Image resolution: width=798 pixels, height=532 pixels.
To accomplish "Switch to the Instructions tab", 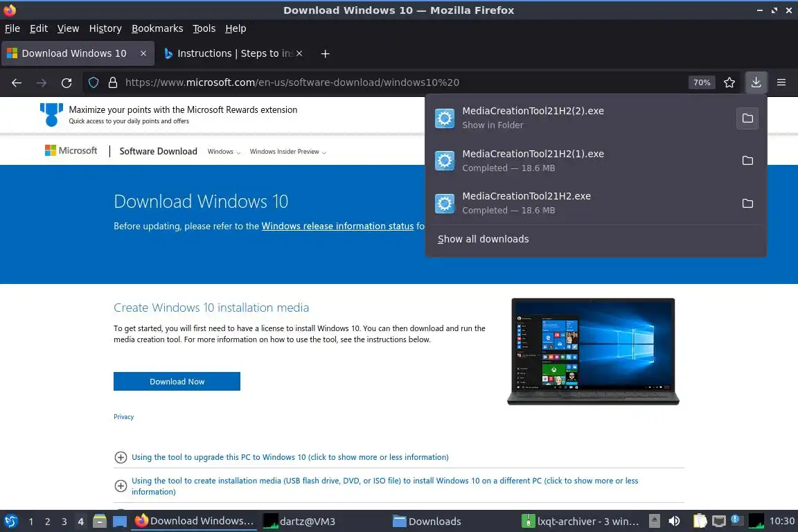I will [232, 53].
